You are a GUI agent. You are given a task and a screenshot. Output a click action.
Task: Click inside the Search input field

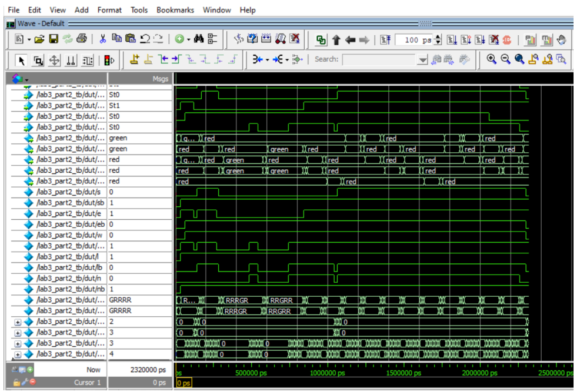pyautogui.click(x=379, y=59)
